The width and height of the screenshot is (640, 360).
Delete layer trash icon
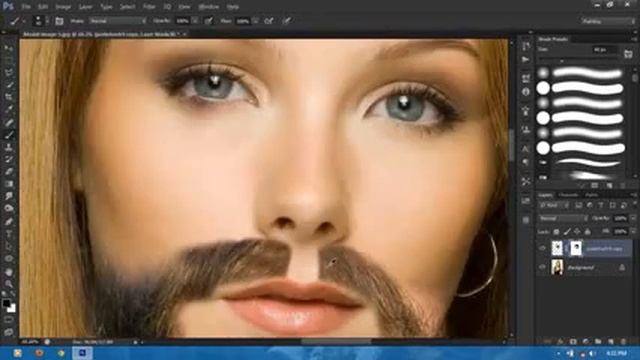pos(623,341)
